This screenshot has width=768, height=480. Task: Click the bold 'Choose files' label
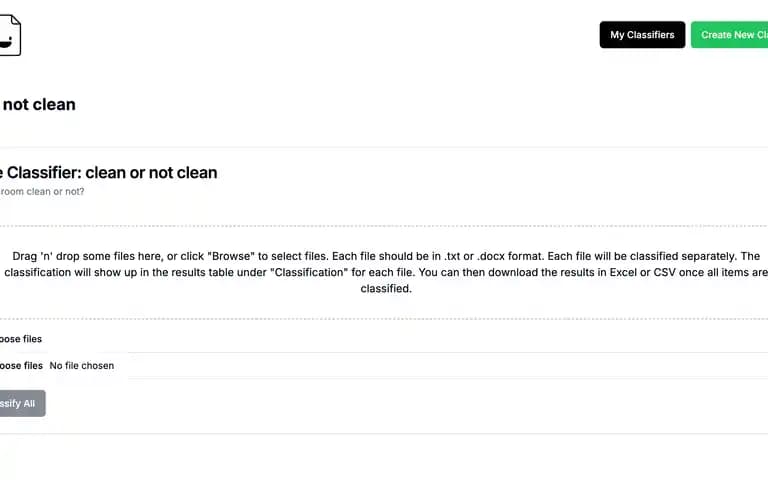pyautogui.click(x=21, y=339)
